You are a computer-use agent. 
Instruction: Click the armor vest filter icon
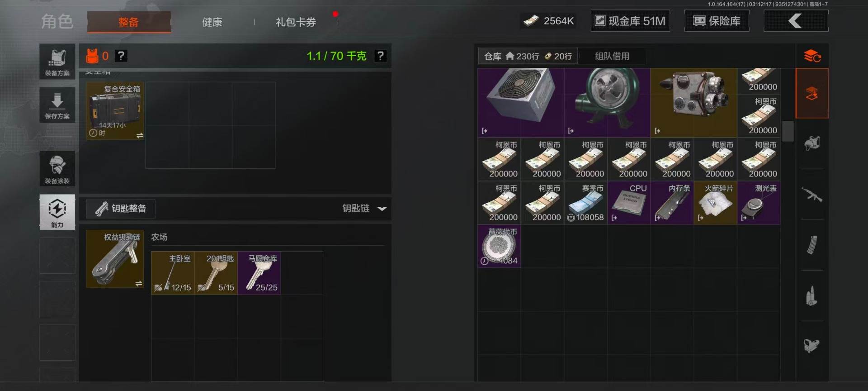[812, 144]
